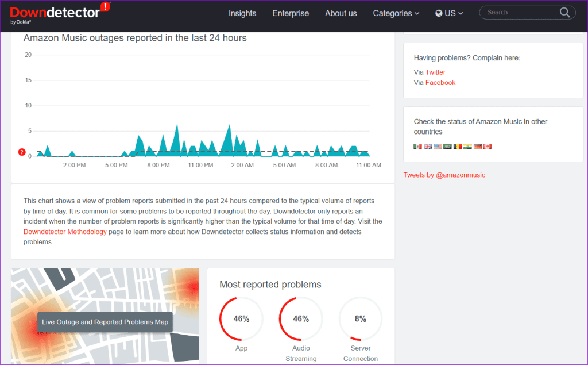Click the chart title Amazon Music outages heading
The width and height of the screenshot is (588, 365).
pos(135,38)
